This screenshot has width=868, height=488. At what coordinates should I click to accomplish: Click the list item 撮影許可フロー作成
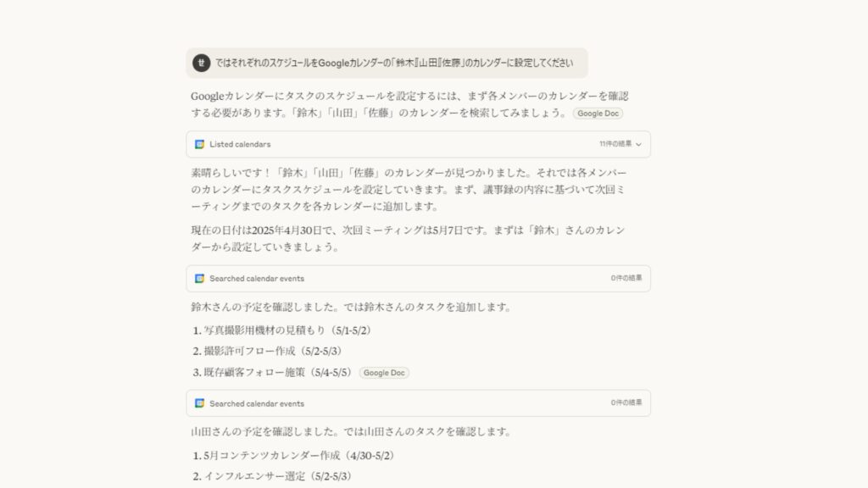pos(267,352)
